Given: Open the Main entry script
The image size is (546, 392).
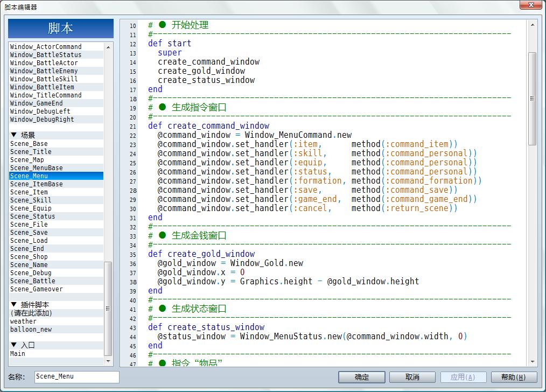Looking at the screenshot, I should click(56, 354).
